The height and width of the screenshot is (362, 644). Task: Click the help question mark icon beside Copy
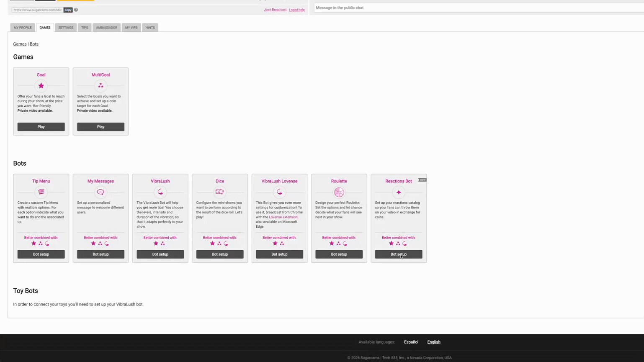76,10
